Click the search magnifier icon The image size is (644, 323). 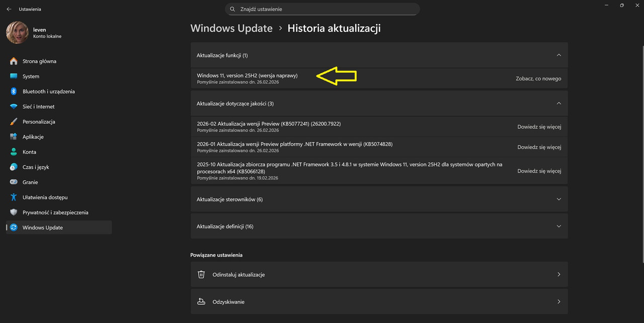(x=232, y=9)
